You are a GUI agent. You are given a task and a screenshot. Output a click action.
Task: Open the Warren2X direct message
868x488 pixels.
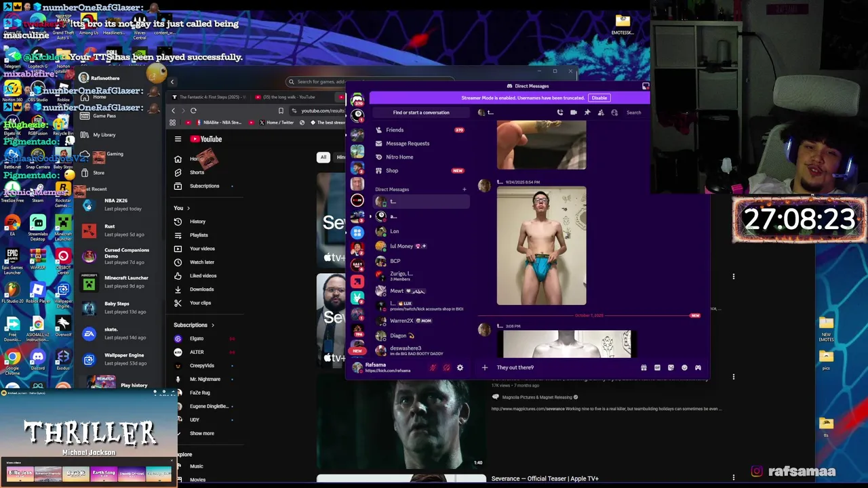pos(420,321)
